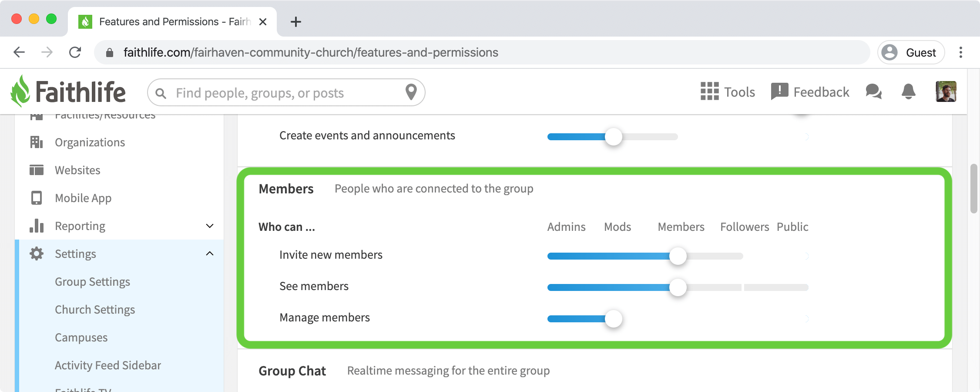Click "People who are connected to the group"

click(434, 189)
